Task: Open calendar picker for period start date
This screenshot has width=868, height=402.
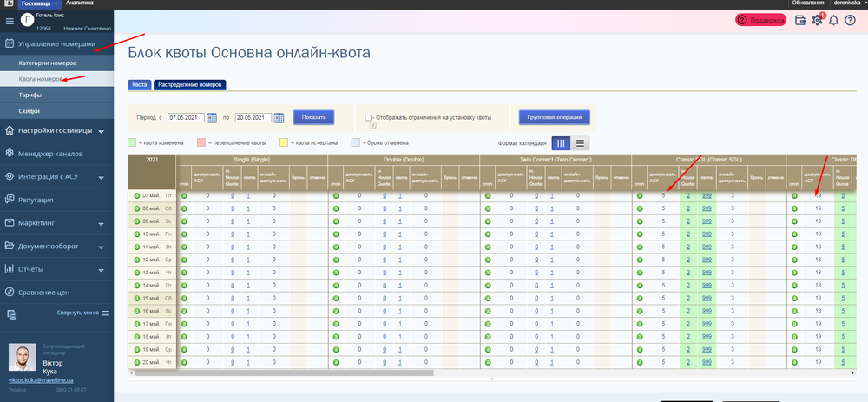Action: pos(211,116)
